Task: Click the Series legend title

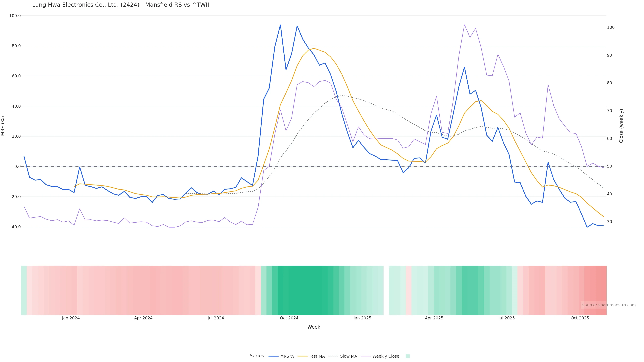Action: coord(257,356)
